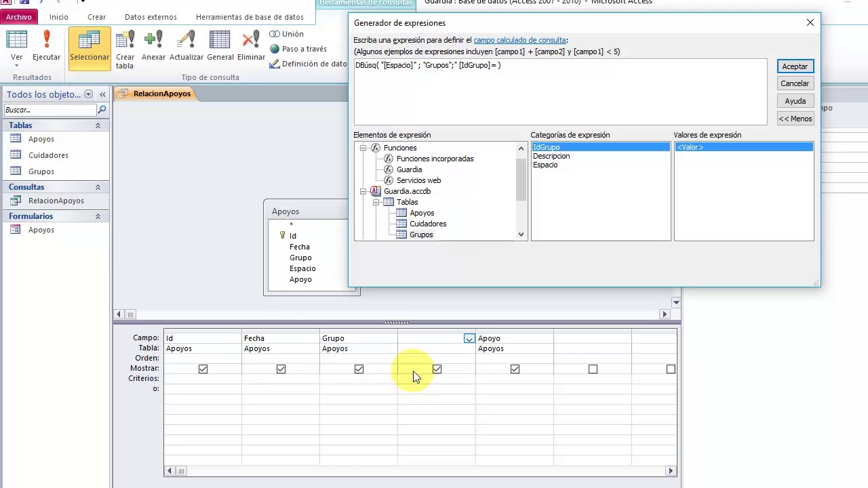Screen dimensions: 868x488
Task: Click Cancelar in the expression builder
Action: tap(795, 83)
